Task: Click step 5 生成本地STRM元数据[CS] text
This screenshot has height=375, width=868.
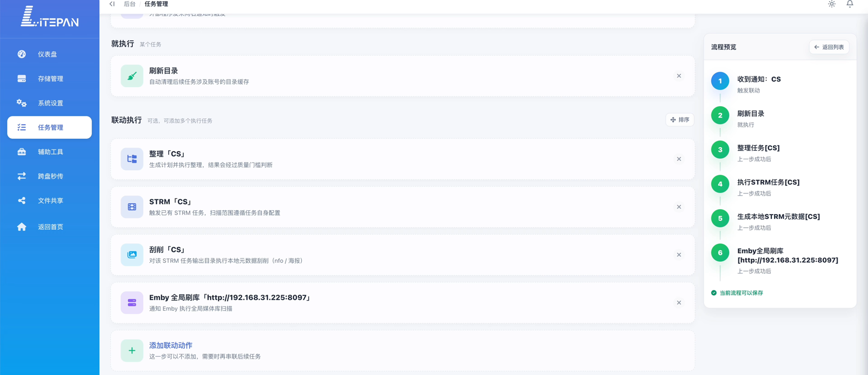Action: click(778, 217)
